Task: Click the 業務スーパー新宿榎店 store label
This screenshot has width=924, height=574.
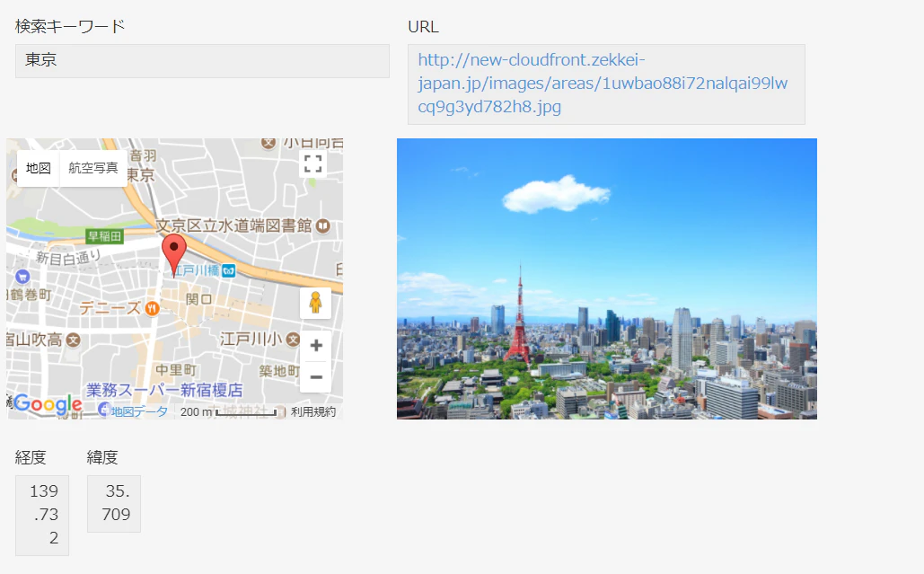Action: 164,390
